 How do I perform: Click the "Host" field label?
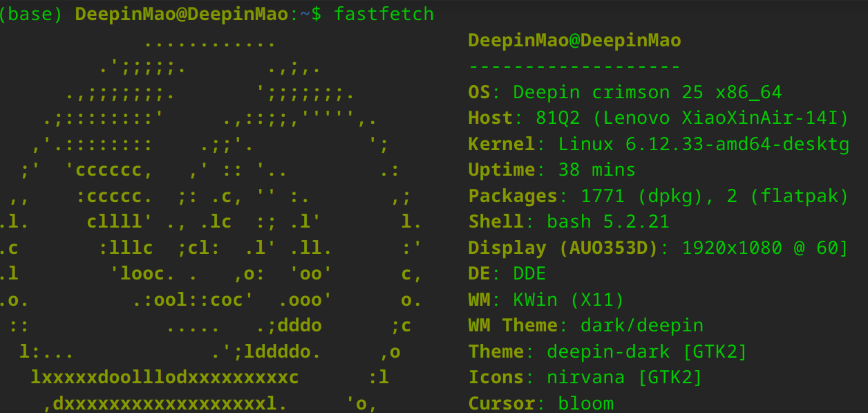[491, 118]
